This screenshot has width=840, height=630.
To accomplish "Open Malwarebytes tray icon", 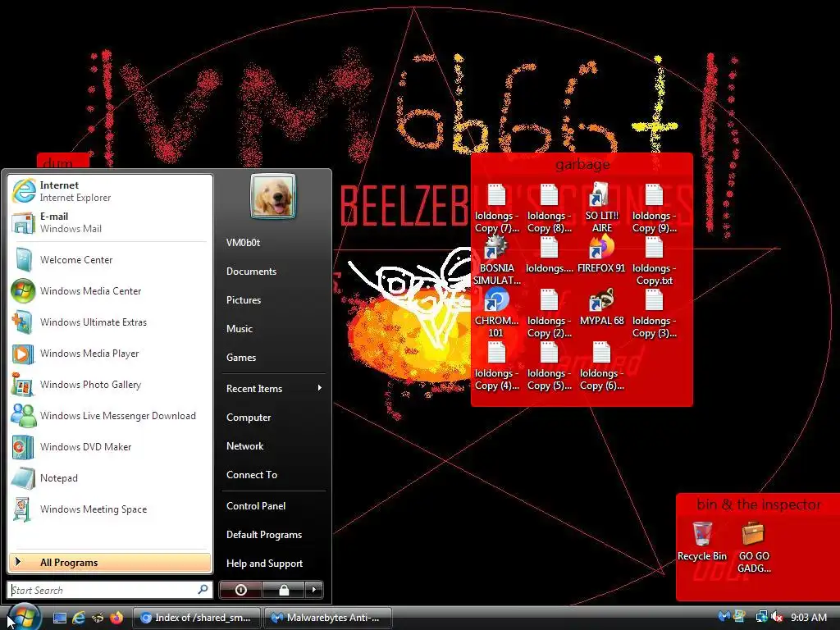I will coord(724,617).
